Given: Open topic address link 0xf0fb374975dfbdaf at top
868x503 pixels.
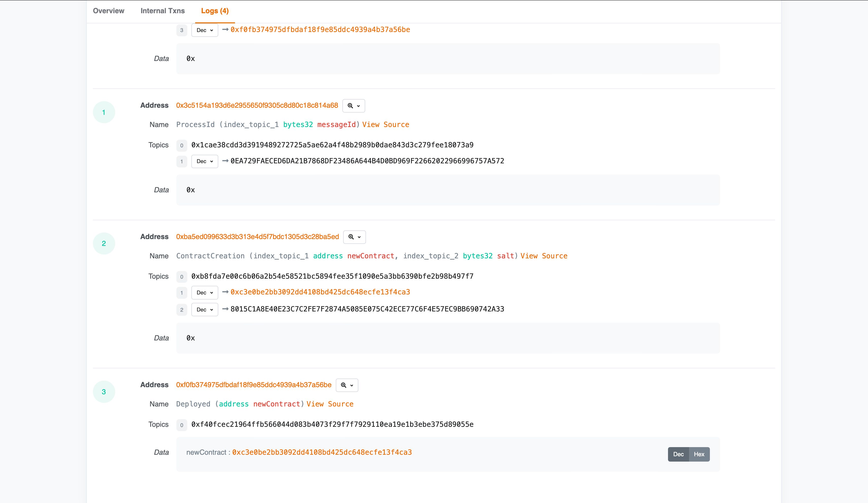Looking at the screenshot, I should point(320,30).
